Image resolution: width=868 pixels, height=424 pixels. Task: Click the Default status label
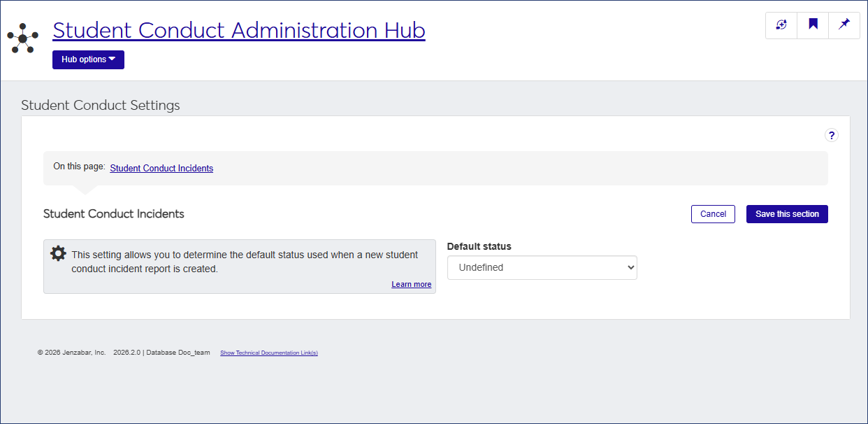click(479, 246)
